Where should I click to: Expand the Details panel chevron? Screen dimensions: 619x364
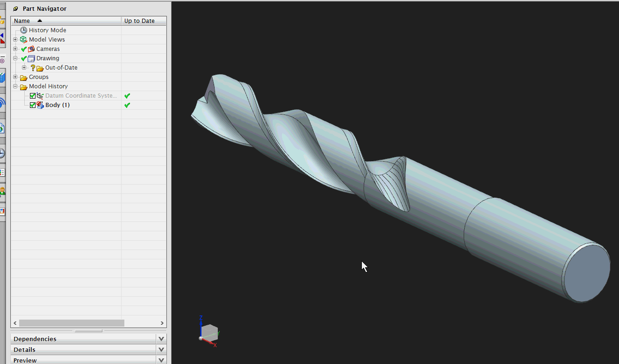tap(161, 350)
